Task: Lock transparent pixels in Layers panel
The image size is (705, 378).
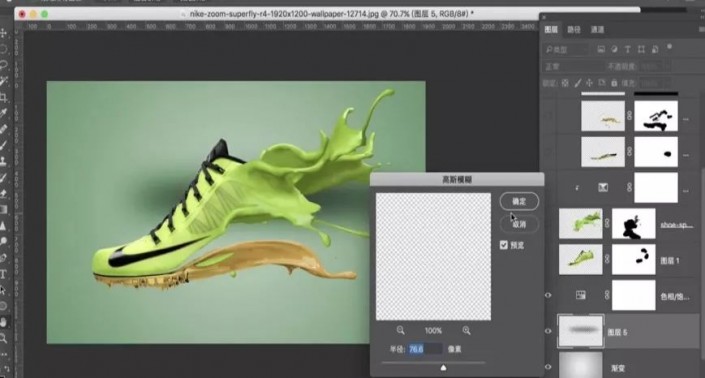Action: [x=565, y=83]
